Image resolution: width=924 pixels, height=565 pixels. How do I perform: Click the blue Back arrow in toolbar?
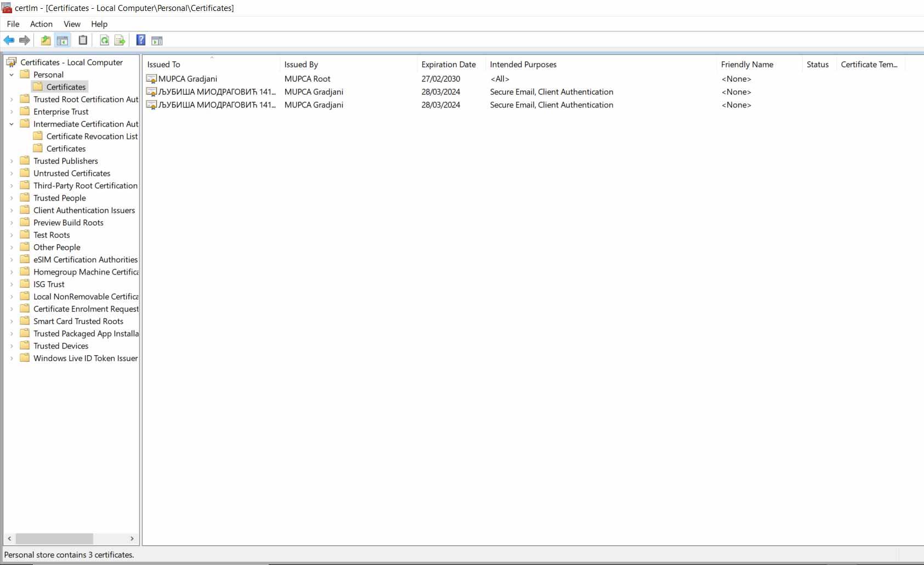click(9, 41)
